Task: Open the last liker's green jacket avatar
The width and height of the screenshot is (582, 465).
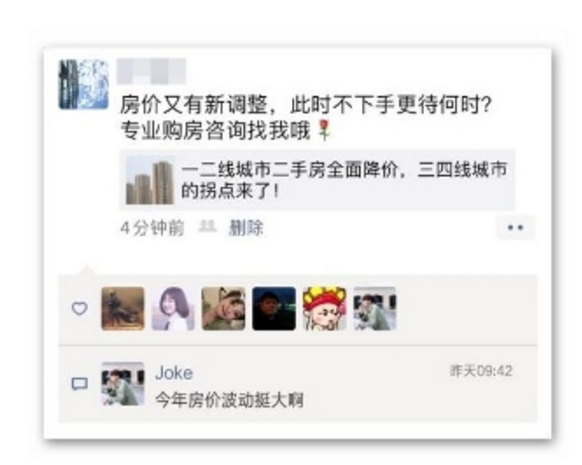Action: point(375,308)
